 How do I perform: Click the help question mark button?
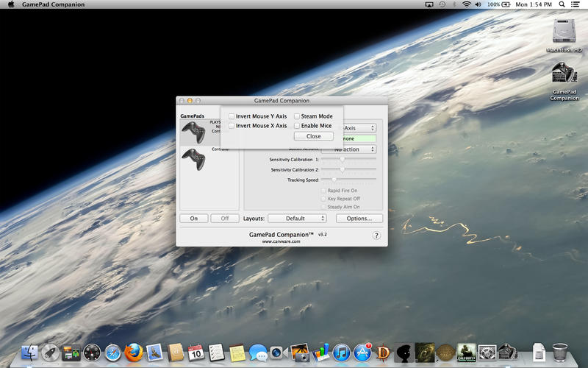coord(376,236)
